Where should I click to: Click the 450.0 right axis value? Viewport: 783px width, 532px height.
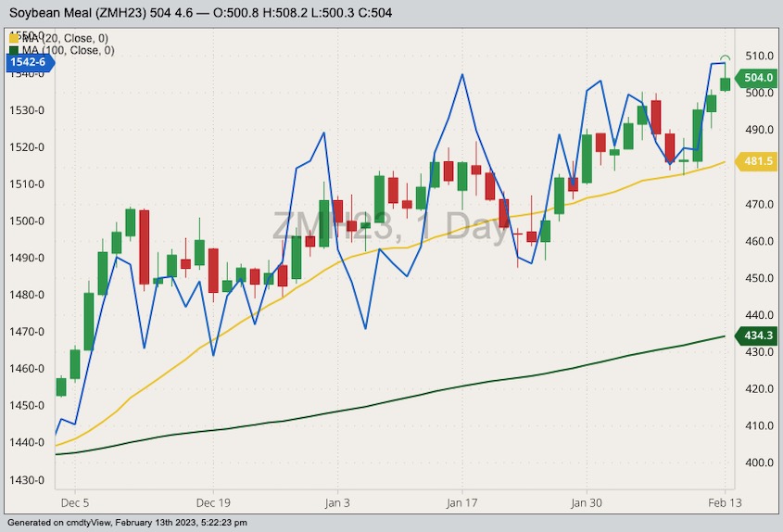coord(760,278)
